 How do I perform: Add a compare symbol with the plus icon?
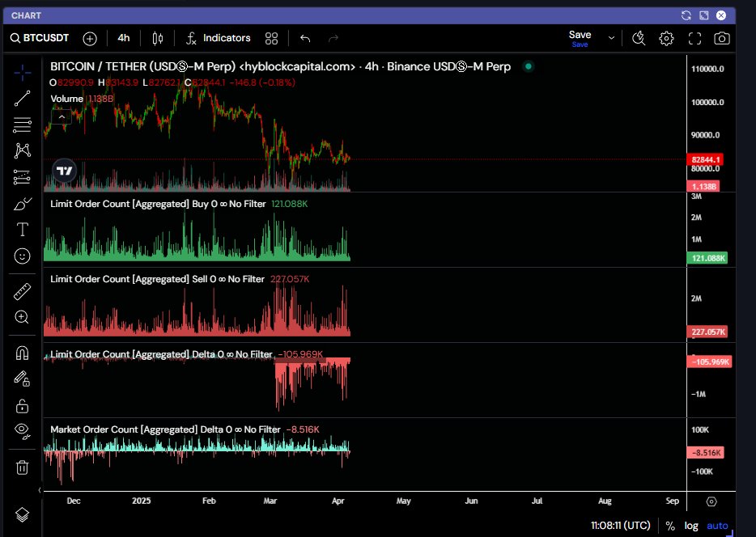click(x=90, y=39)
